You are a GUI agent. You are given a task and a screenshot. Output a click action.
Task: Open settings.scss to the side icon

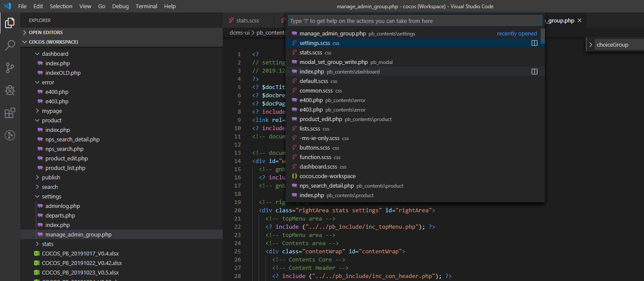534,43
